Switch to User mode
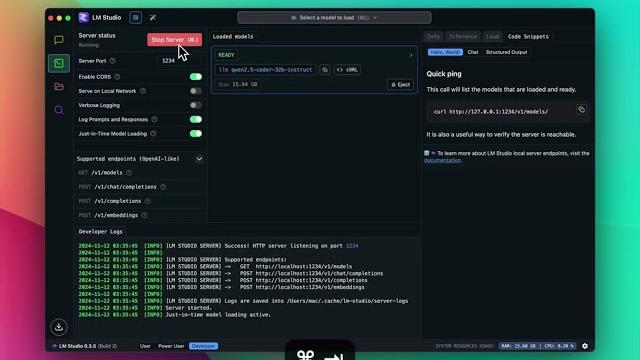 click(x=145, y=346)
